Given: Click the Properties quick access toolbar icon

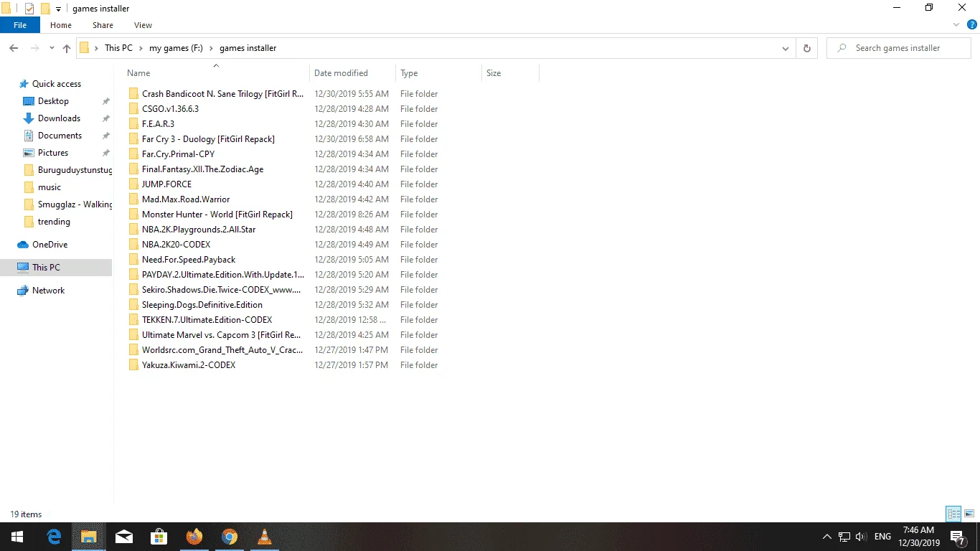Looking at the screenshot, I should [x=29, y=9].
